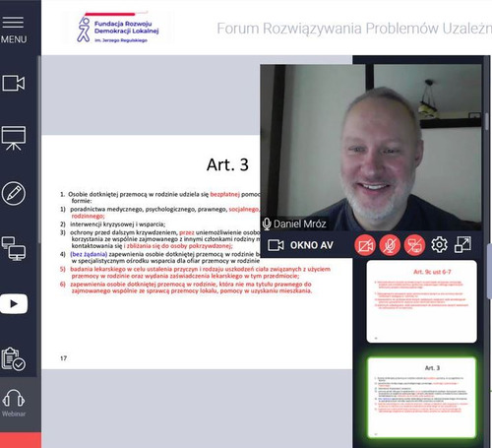Viewport: 492px width, 448px height.
Task: Open the clipboard survey checklist icon
Action: (x=14, y=359)
